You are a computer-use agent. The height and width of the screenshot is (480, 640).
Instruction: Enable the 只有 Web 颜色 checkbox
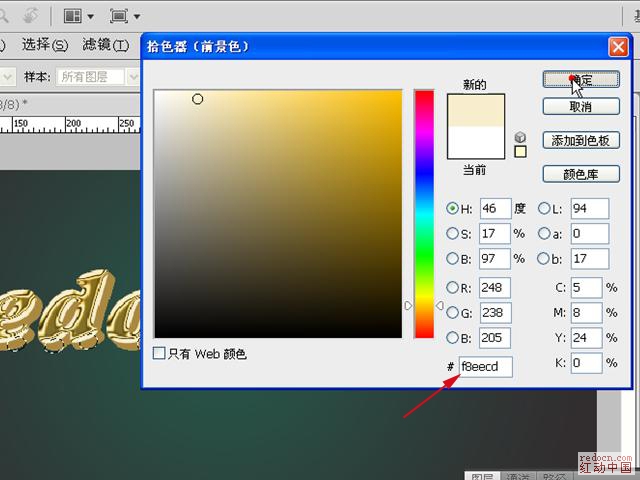click(160, 354)
